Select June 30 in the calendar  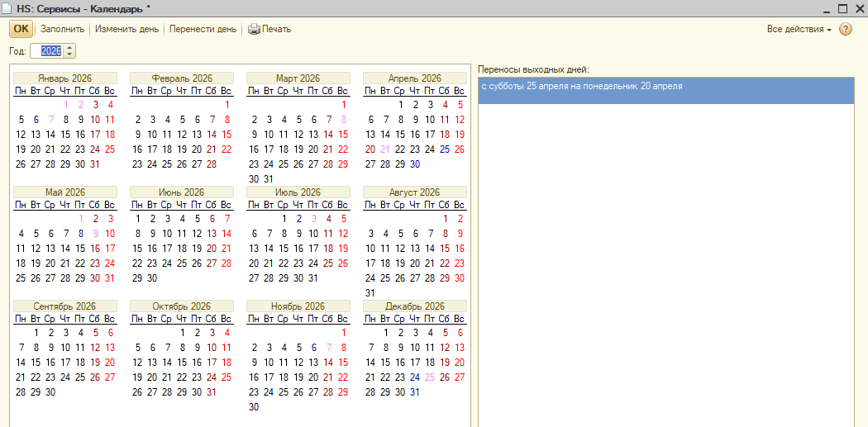point(152,278)
